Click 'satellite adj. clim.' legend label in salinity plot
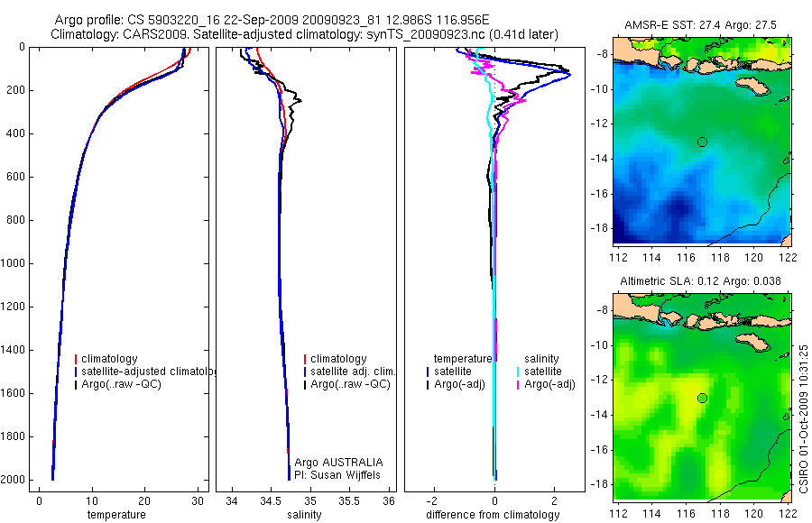Screen dimensions: 812x523 (353, 372)
